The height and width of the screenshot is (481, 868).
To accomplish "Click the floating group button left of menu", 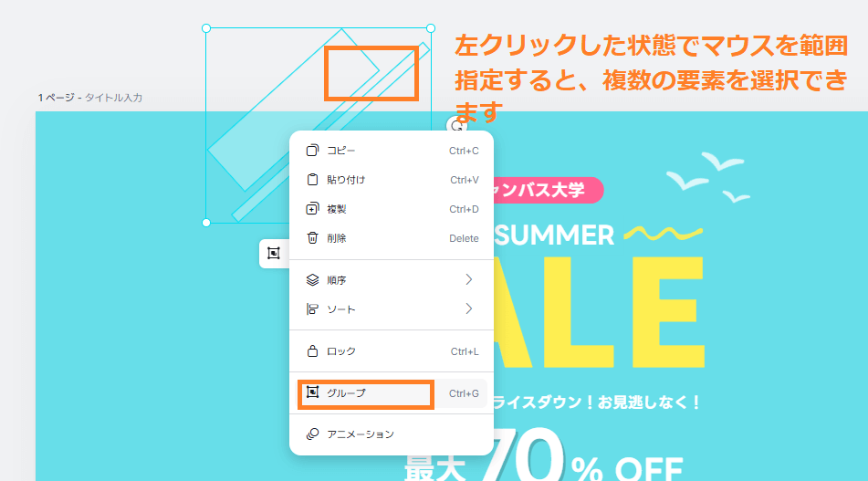I will click(x=273, y=254).
